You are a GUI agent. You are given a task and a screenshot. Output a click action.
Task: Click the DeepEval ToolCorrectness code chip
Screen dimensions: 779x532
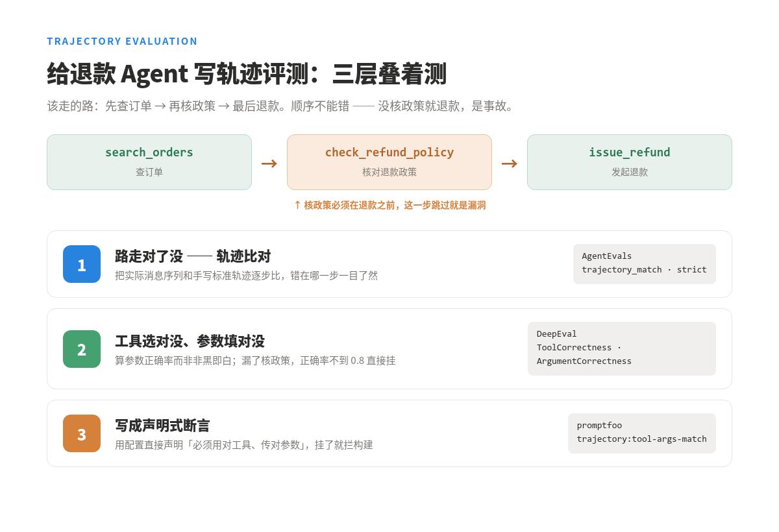point(622,348)
